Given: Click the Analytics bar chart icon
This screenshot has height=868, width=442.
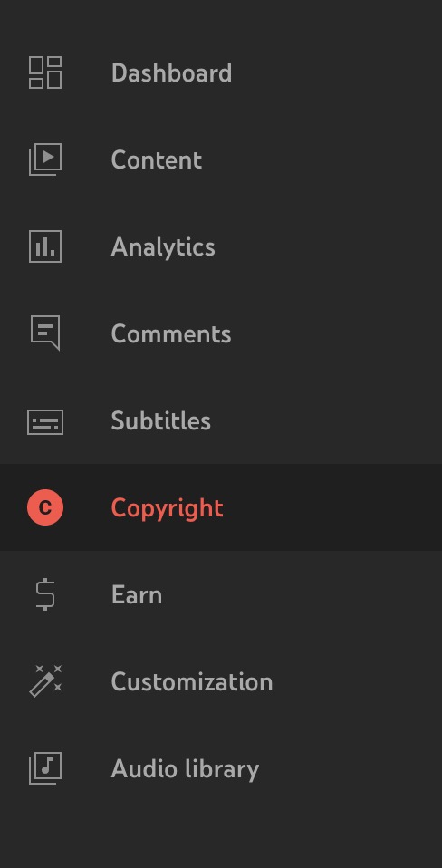Looking at the screenshot, I should pyautogui.click(x=45, y=246).
